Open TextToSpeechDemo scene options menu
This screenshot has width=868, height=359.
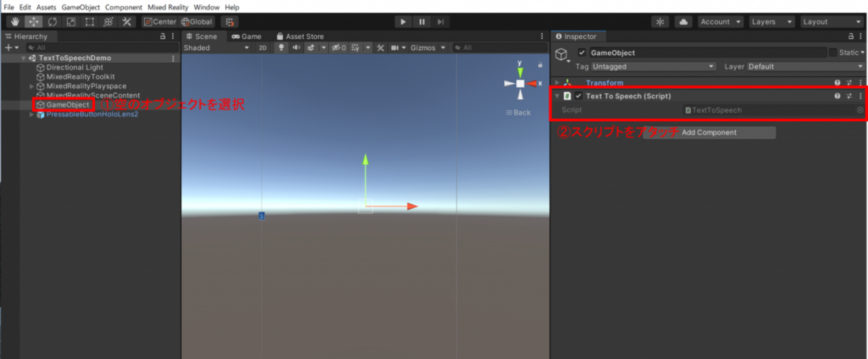174,58
